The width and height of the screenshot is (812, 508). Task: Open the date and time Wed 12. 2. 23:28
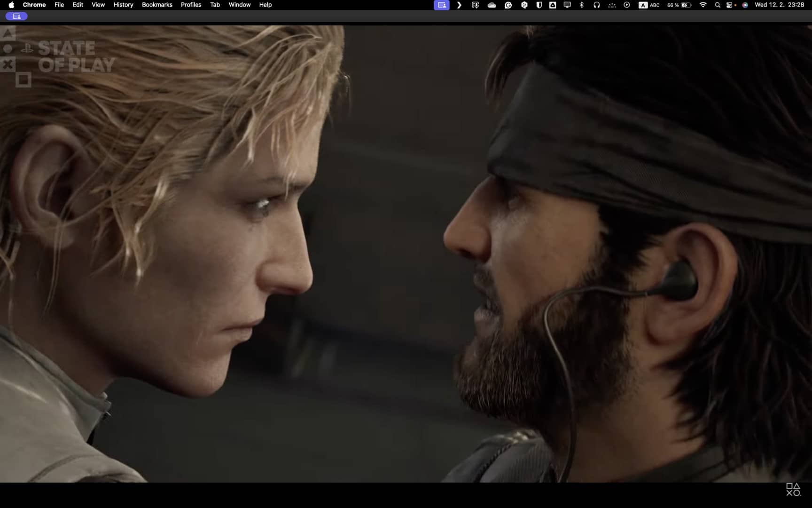pyautogui.click(x=779, y=5)
